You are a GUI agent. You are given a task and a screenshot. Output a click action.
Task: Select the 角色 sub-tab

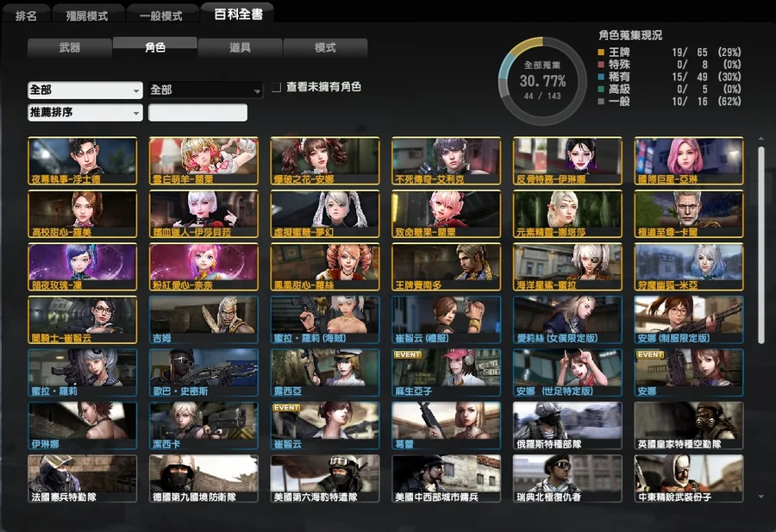pyautogui.click(x=155, y=47)
